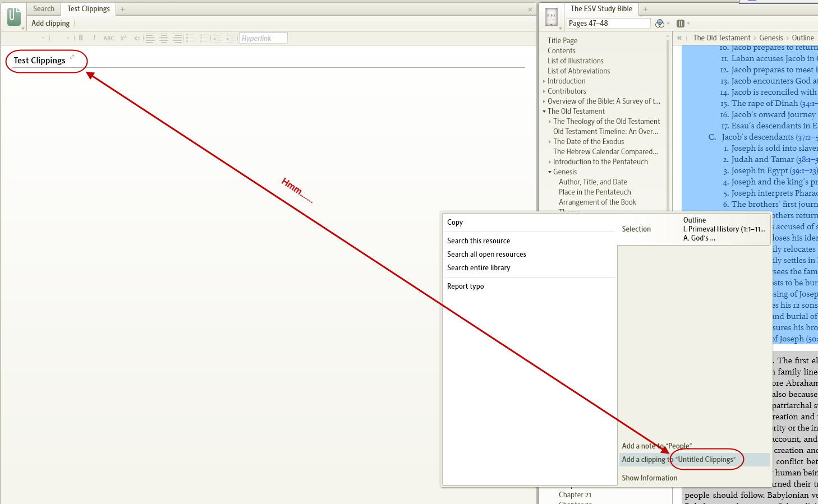Apply bold formatting in clippings toolbar
818x504 pixels.
point(81,38)
